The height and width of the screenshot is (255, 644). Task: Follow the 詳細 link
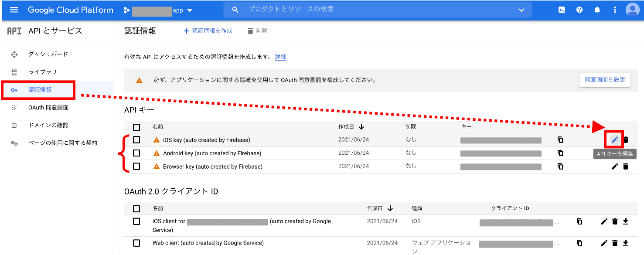click(281, 57)
